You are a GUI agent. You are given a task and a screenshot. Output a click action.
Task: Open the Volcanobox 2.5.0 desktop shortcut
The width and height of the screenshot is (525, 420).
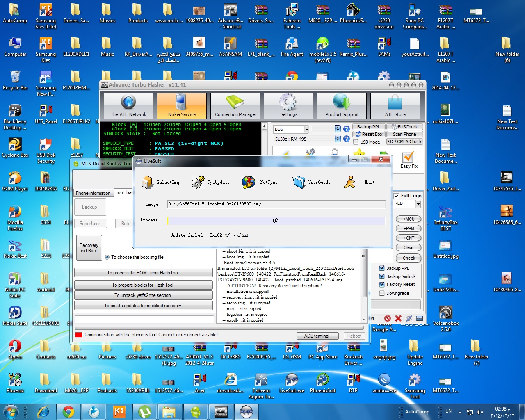(x=445, y=319)
